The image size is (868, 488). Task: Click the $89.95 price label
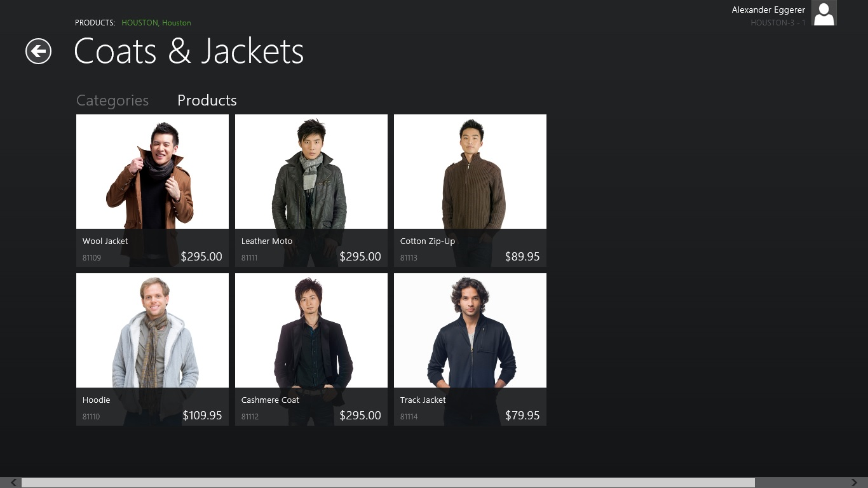pos(522,257)
